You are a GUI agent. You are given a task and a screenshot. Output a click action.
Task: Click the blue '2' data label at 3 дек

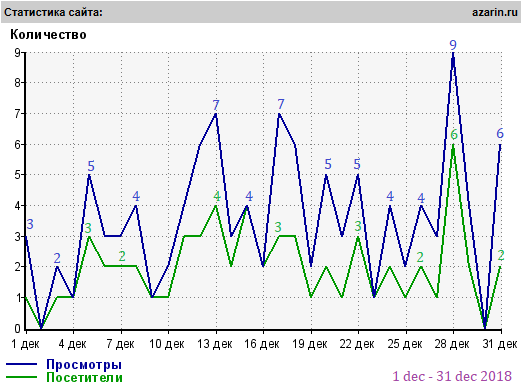(x=57, y=258)
